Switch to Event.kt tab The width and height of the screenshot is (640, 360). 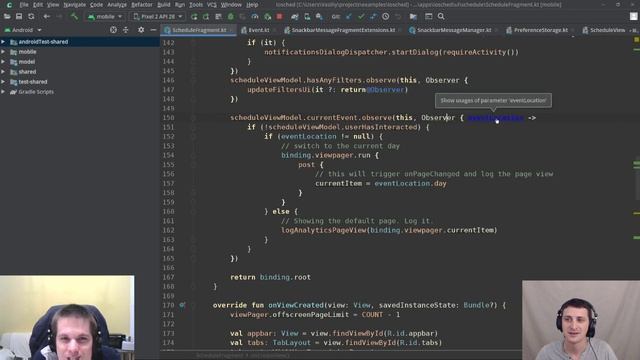[258, 30]
